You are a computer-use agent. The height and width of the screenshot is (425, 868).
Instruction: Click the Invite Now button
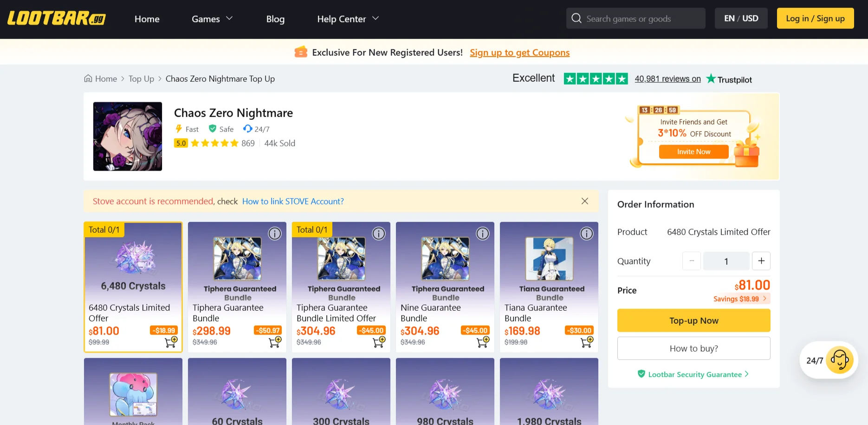pos(693,151)
